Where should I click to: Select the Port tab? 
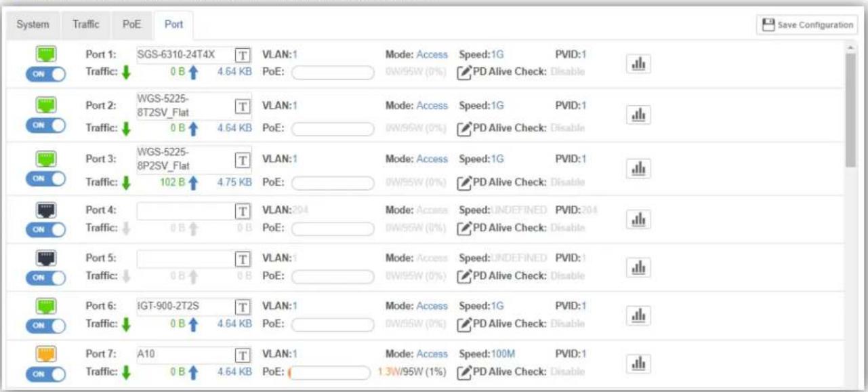coord(174,24)
